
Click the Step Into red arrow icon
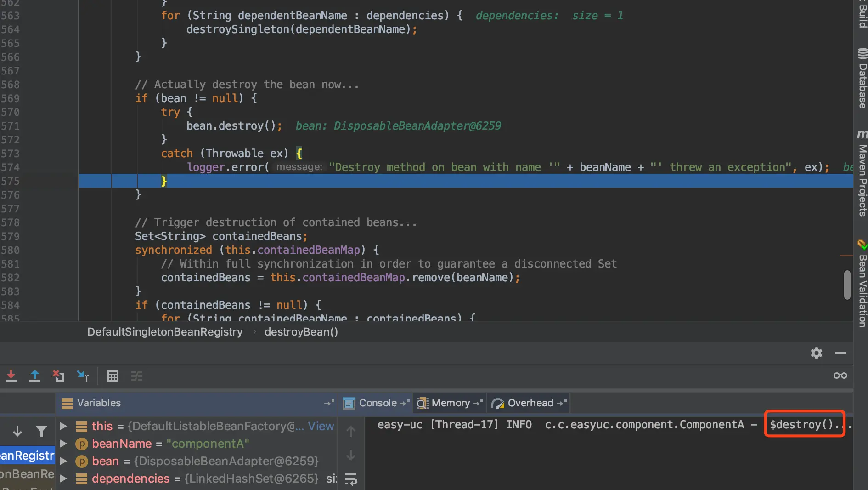click(x=11, y=376)
